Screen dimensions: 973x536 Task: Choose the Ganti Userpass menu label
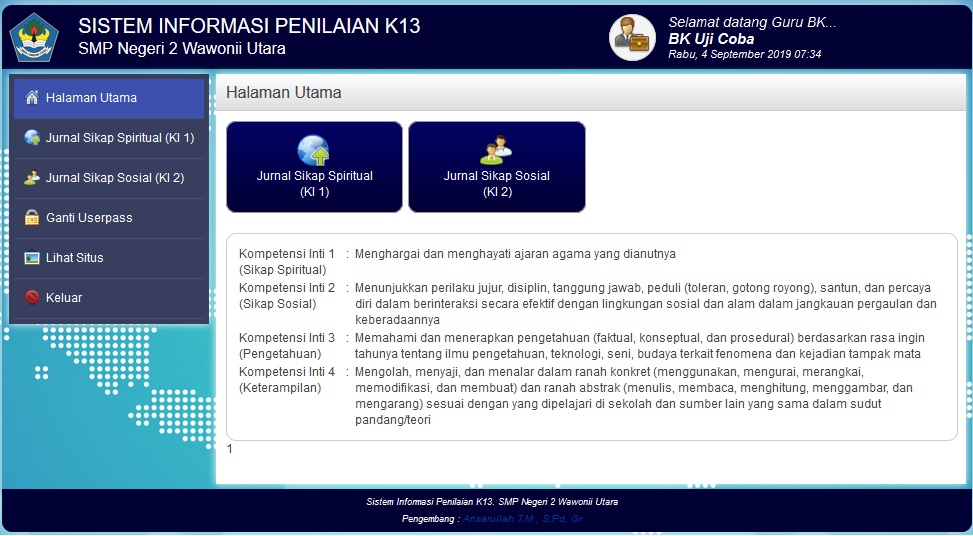tap(89, 218)
